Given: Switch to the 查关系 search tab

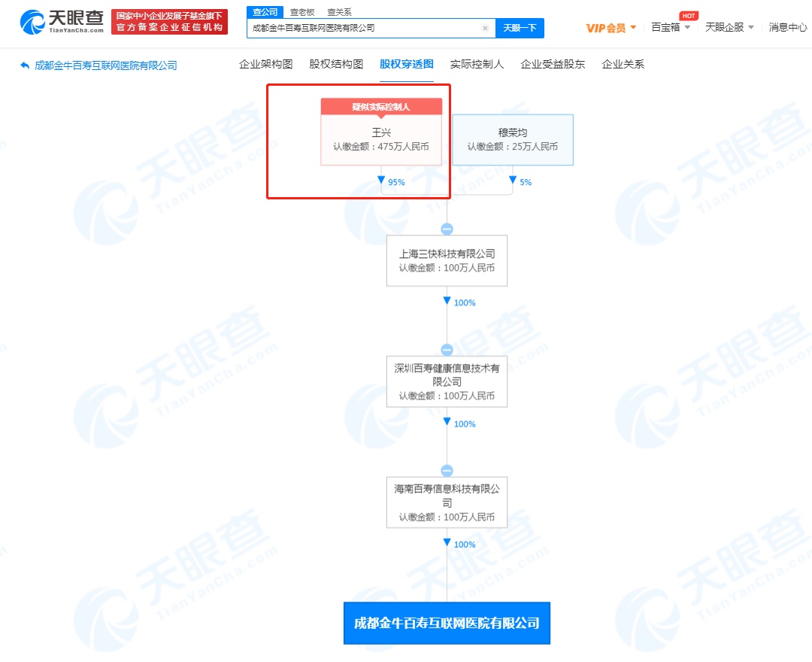Looking at the screenshot, I should 340,12.
